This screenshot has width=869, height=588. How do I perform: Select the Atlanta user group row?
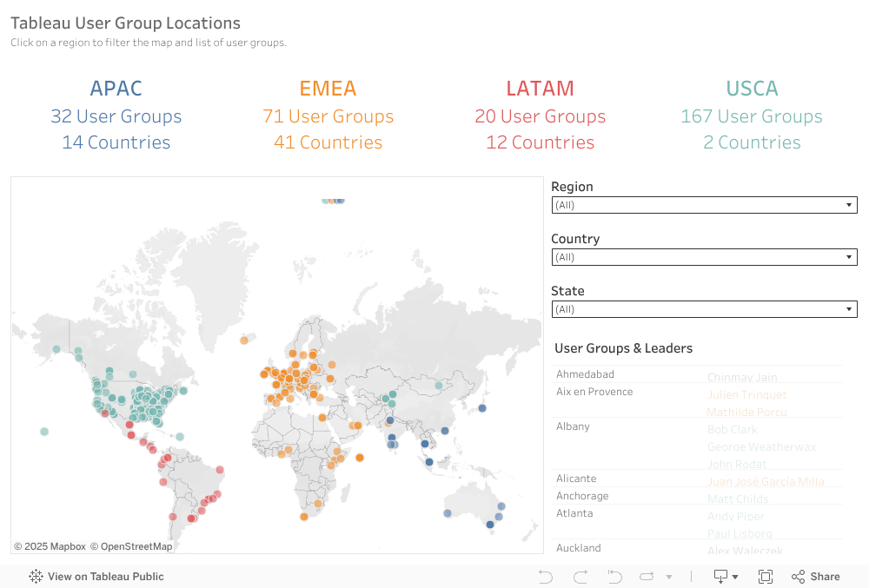[574, 513]
